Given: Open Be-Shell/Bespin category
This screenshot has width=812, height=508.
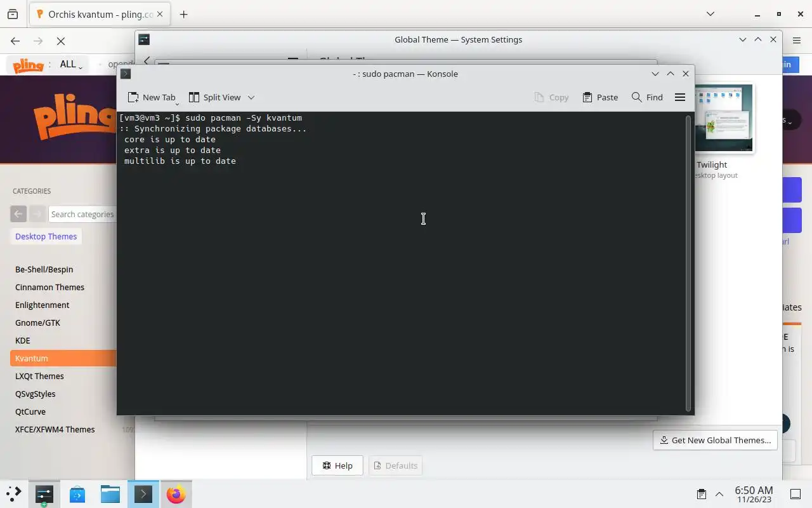Looking at the screenshot, I should coord(44,269).
